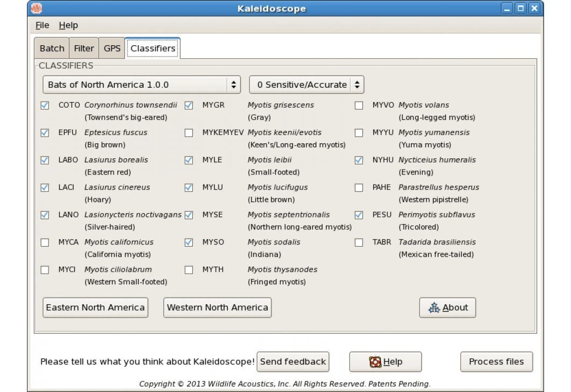Enable the MYCA Myotis californicus checkbox
Image resolution: width=571 pixels, height=392 pixels.
click(x=45, y=242)
